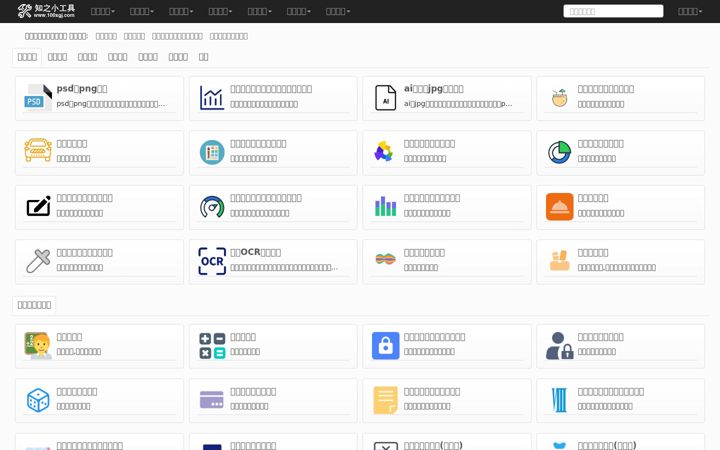720x450 pixels.
Task: Click the purple and green bar chart icon
Action: [385, 207]
